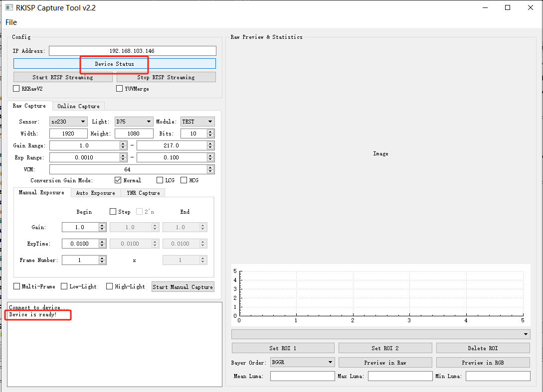
Task: Click the Width field showing 1920
Action: (68, 133)
